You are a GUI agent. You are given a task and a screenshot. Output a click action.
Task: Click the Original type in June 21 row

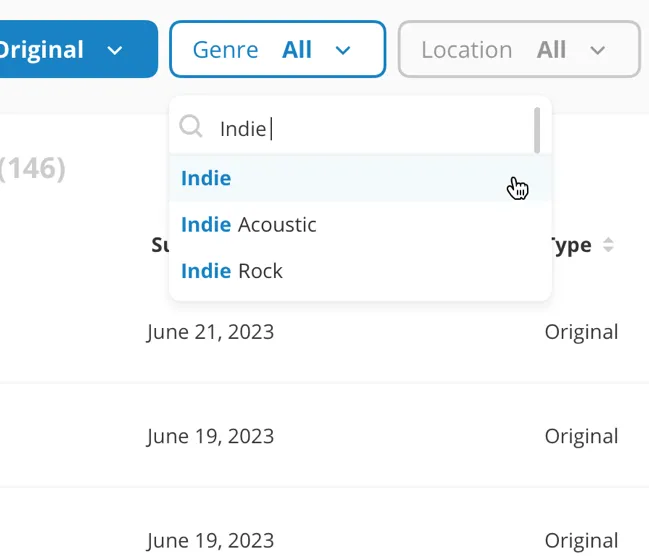(x=582, y=332)
